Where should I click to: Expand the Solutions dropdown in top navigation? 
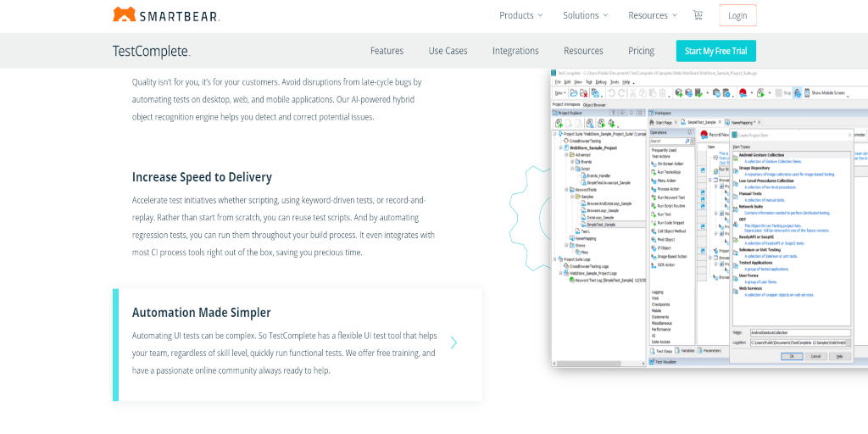tap(586, 15)
